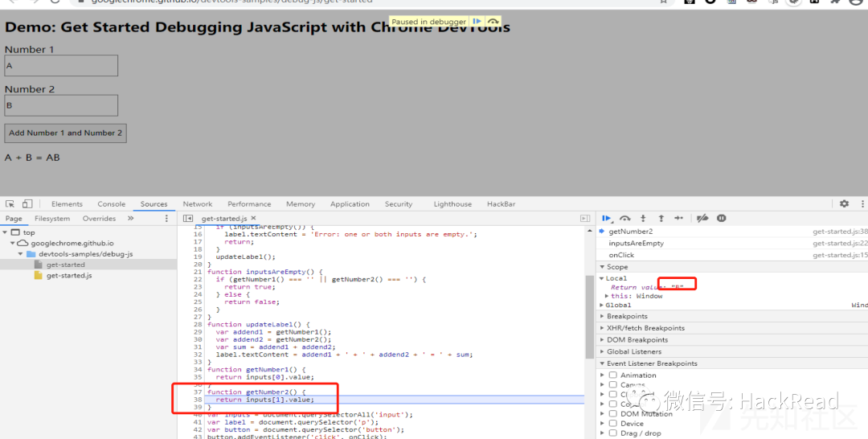868x439 pixels.
Task: Show more navigator tabs chevron
Action: (x=131, y=218)
